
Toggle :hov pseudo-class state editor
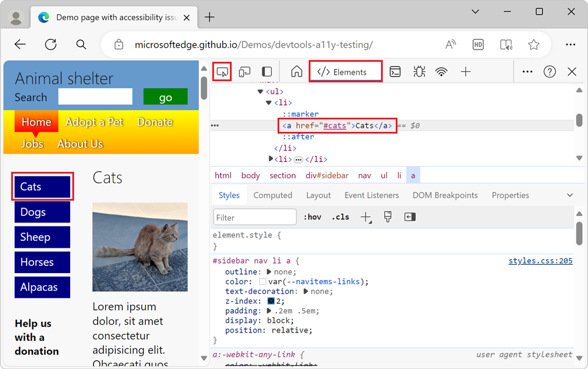pyautogui.click(x=313, y=217)
